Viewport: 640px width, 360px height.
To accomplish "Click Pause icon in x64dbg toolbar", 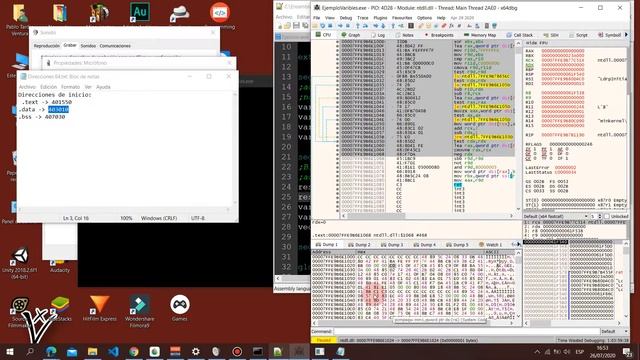I will pyautogui.click(x=348, y=26).
